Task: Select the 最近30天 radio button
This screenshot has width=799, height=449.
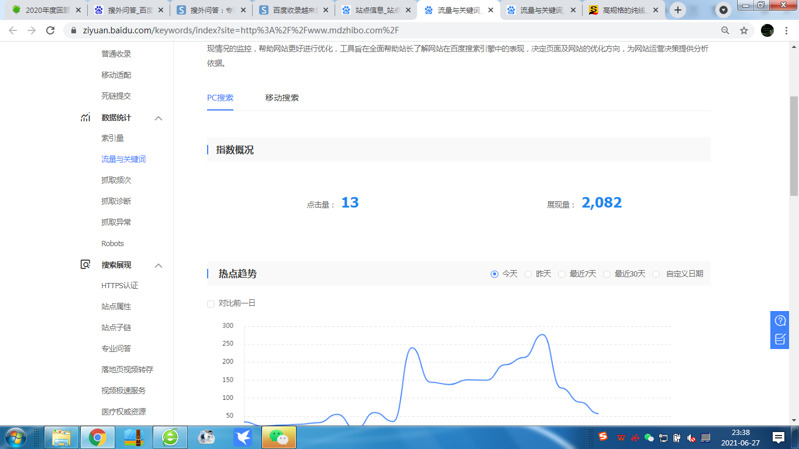Action: click(x=606, y=274)
